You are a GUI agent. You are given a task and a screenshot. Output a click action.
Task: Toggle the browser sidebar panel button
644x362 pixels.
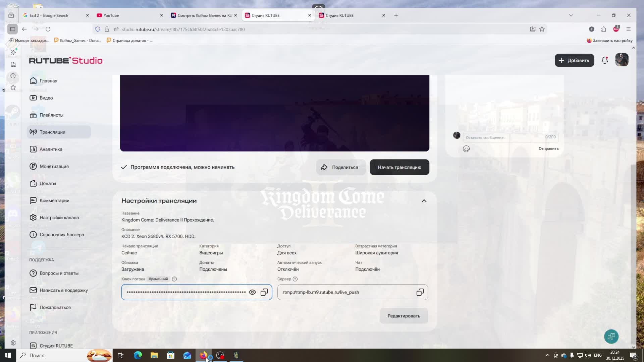(12, 29)
